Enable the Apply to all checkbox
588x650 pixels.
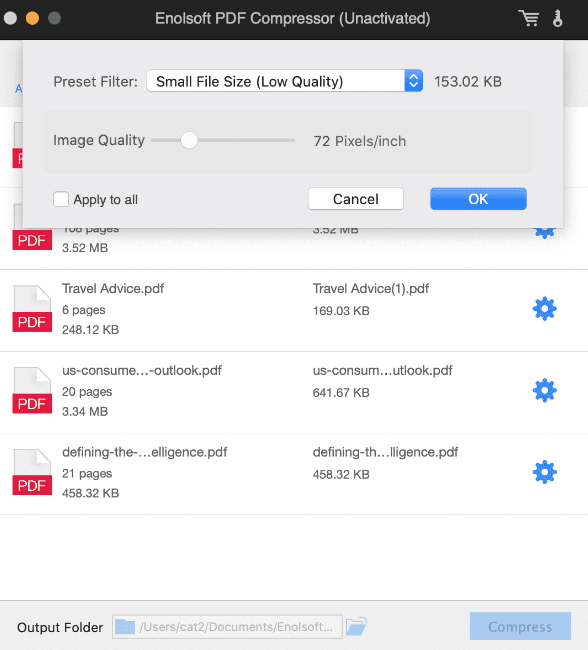[61, 199]
